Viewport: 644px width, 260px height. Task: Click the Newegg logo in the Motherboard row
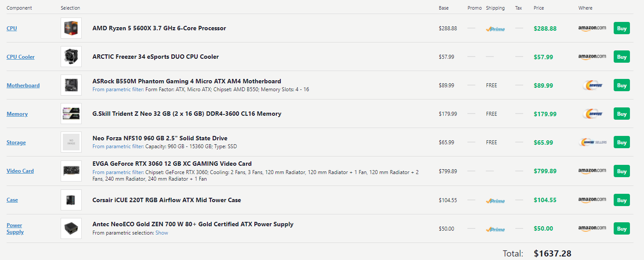(592, 85)
